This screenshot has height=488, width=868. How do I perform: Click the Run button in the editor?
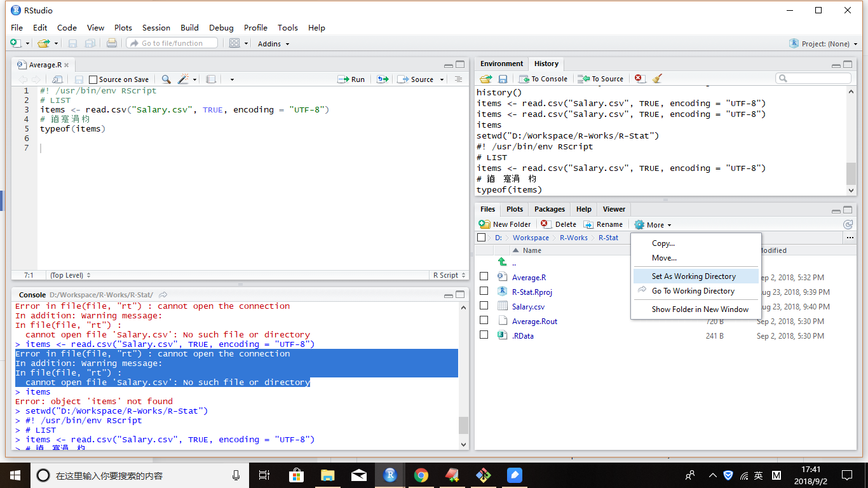point(351,79)
